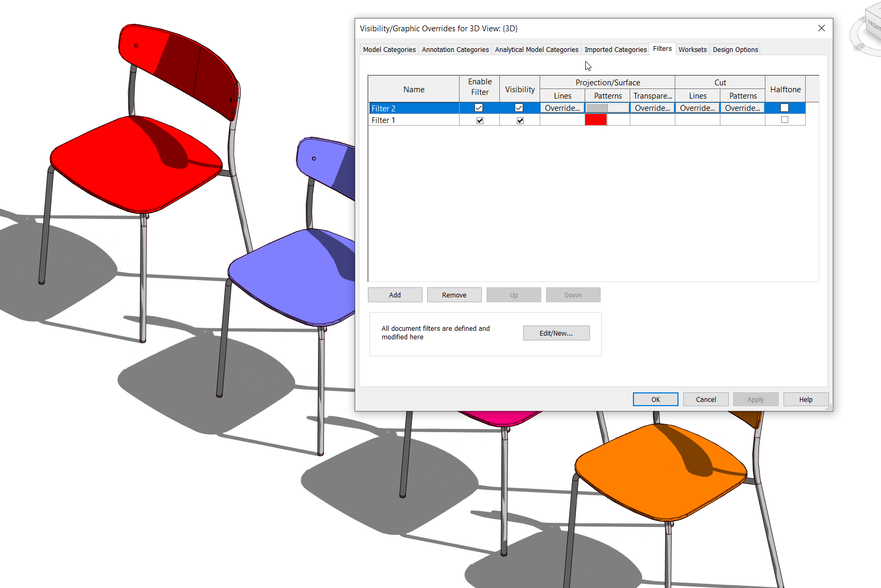The image size is (881, 588).
Task: Apply the current filter settings
Action: (755, 399)
